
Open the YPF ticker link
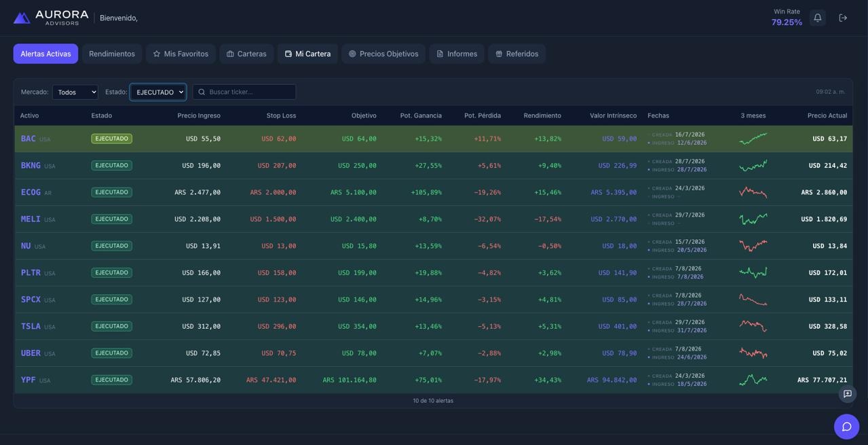tap(28, 380)
